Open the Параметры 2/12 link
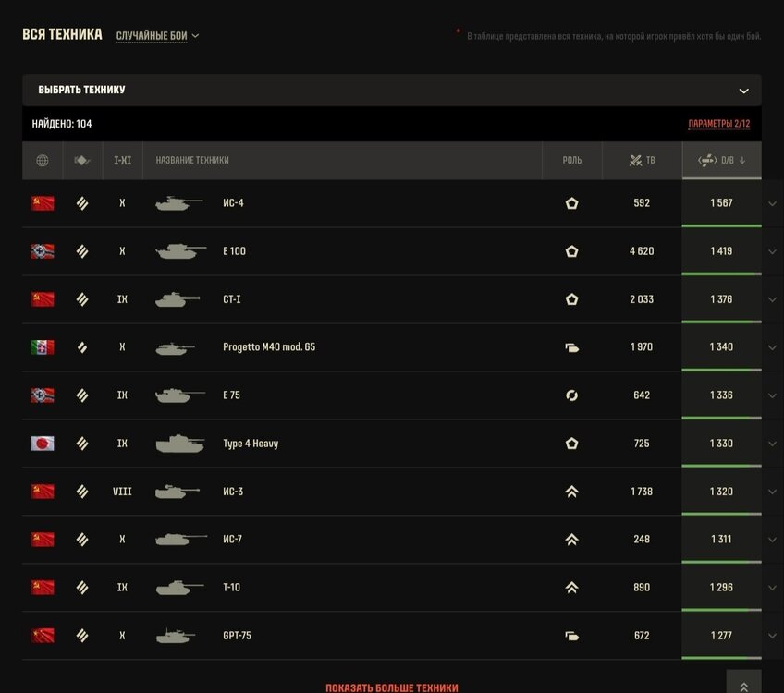 (x=719, y=124)
